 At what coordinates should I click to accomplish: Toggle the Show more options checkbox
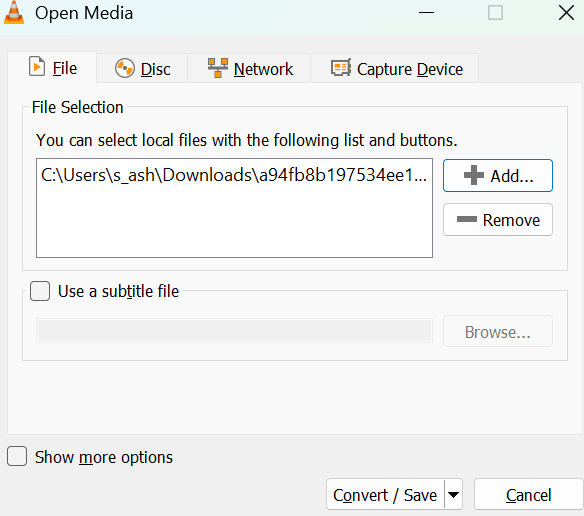coord(17,456)
